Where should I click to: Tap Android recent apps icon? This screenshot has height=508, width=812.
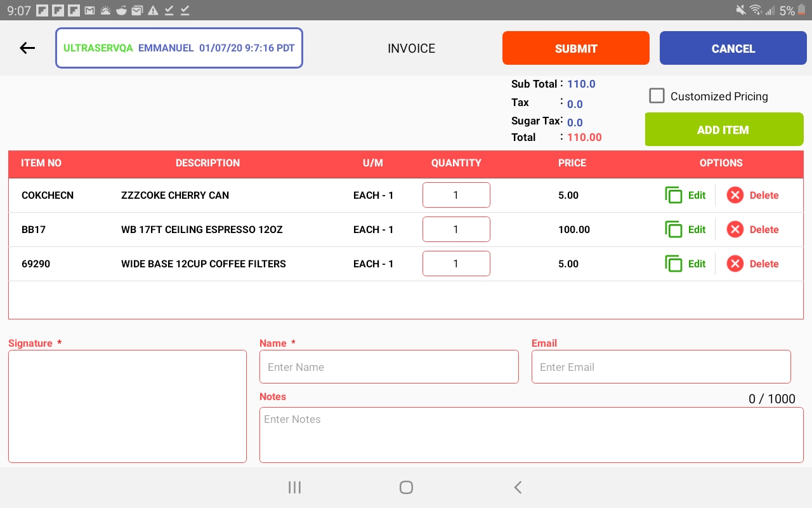pyautogui.click(x=294, y=487)
